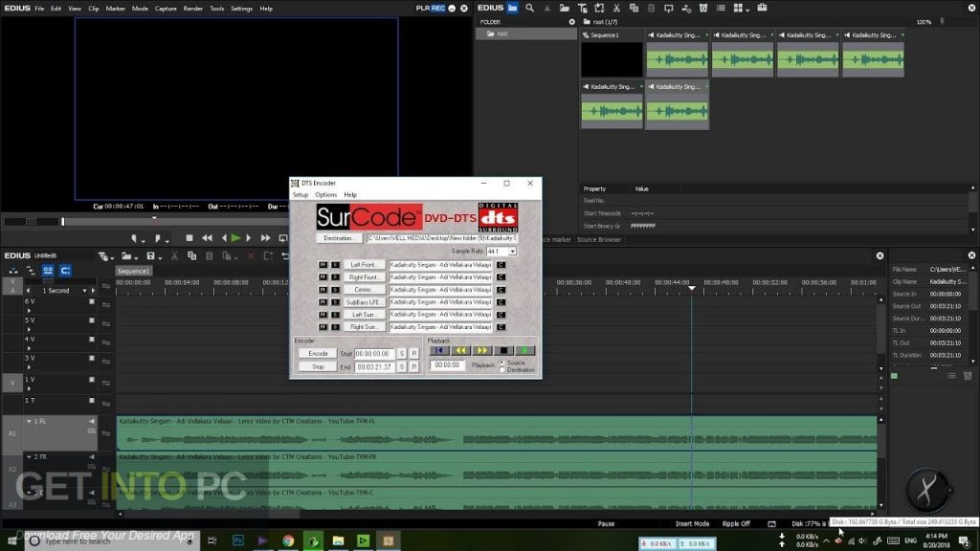Click the Encode button
The image size is (980, 551).
click(x=318, y=354)
